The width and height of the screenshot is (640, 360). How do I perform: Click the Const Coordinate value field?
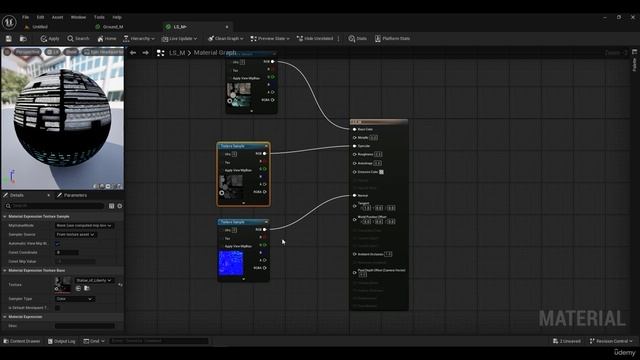pyautogui.click(x=67, y=252)
